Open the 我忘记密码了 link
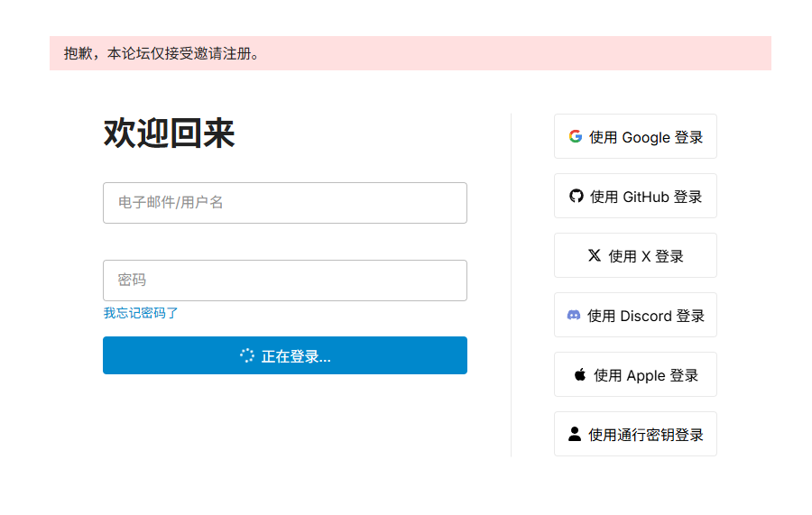This screenshot has height=515, width=812. tap(141, 313)
